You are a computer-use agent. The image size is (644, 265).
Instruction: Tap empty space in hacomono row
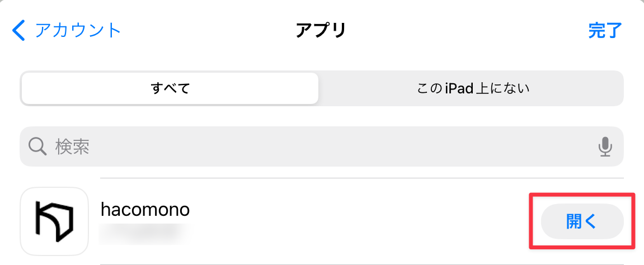358,221
